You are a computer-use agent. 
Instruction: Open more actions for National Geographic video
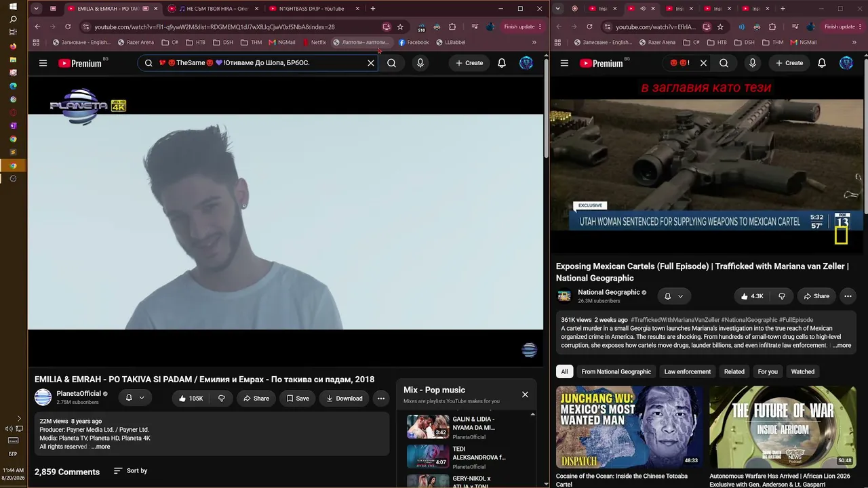click(848, 296)
